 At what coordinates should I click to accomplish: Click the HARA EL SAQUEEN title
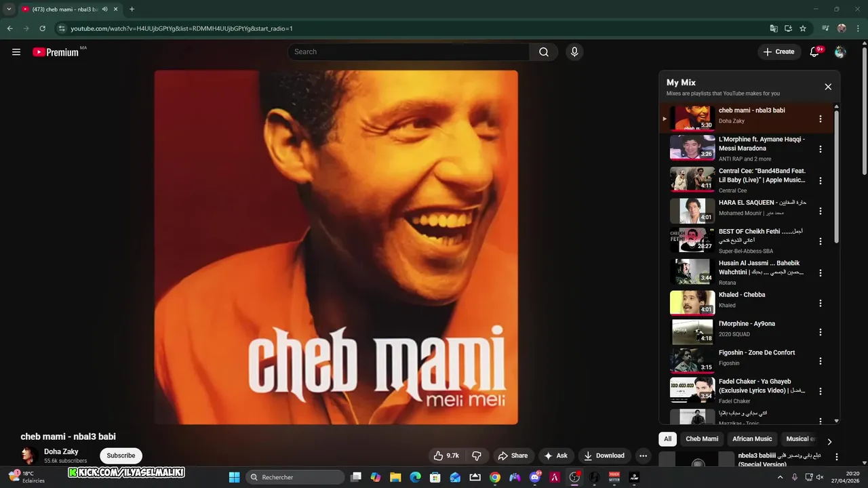click(x=762, y=203)
